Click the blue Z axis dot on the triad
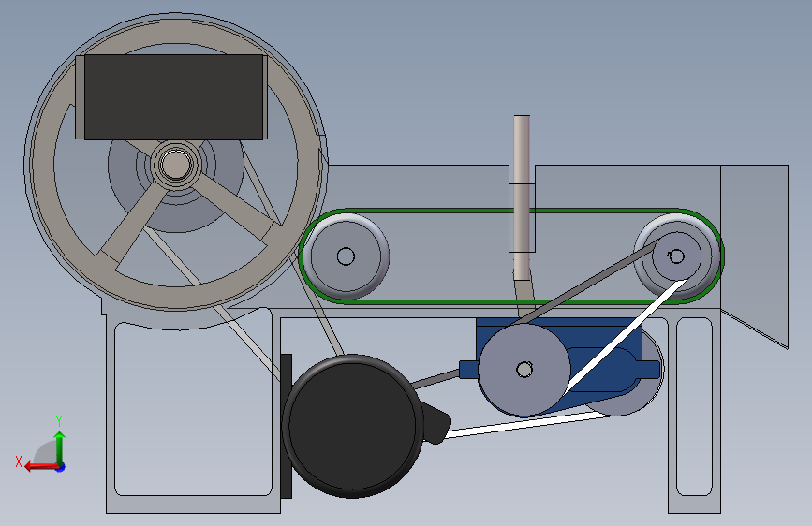The image size is (812, 526). (61, 467)
